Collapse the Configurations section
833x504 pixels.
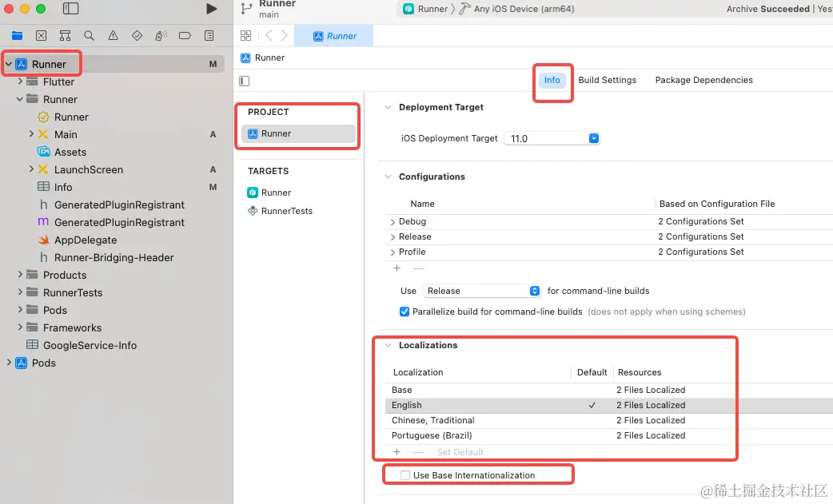[x=389, y=177]
